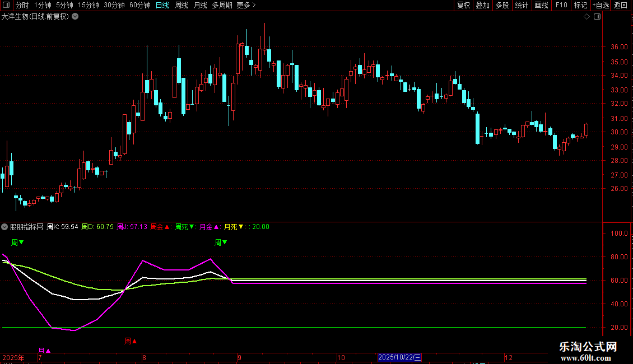The width and height of the screenshot is (633, 364).
Task: Click the 周J: 57.13 value
Action: (x=132, y=227)
